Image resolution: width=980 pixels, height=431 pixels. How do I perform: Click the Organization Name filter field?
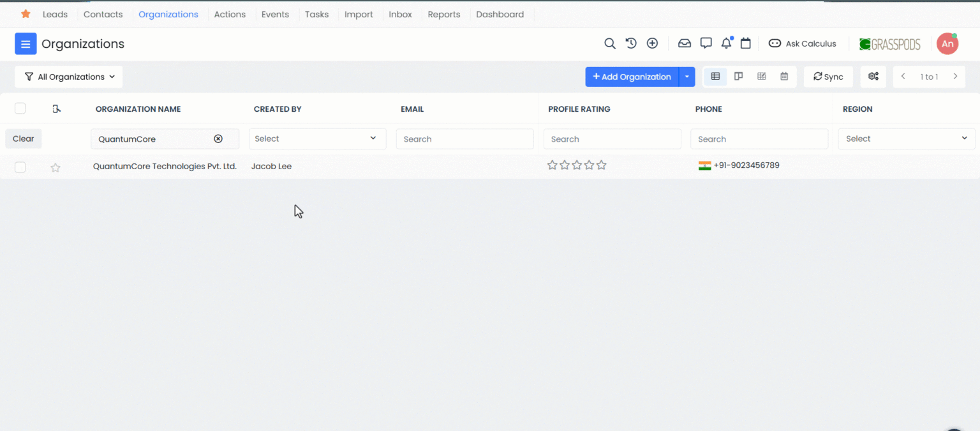165,139
